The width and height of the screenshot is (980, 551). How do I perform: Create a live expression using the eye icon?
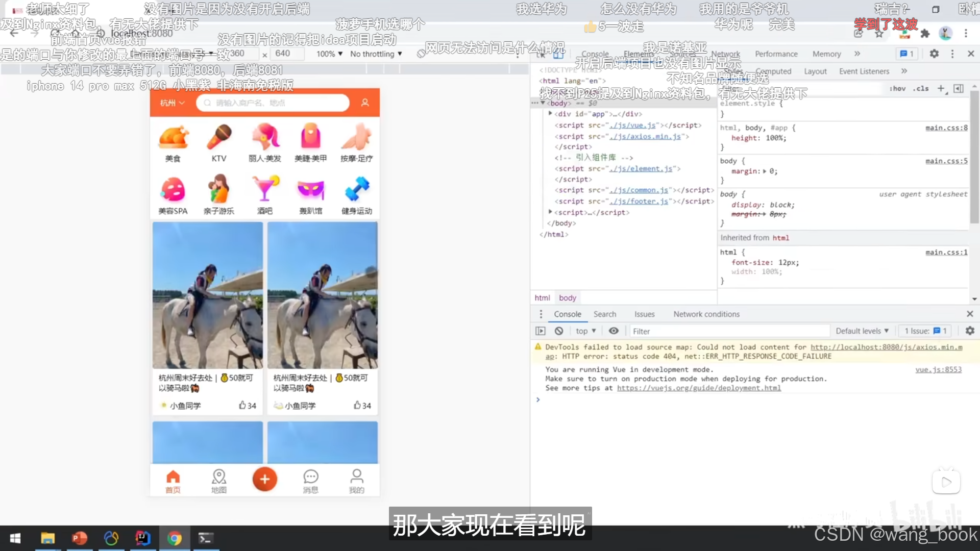pyautogui.click(x=614, y=331)
